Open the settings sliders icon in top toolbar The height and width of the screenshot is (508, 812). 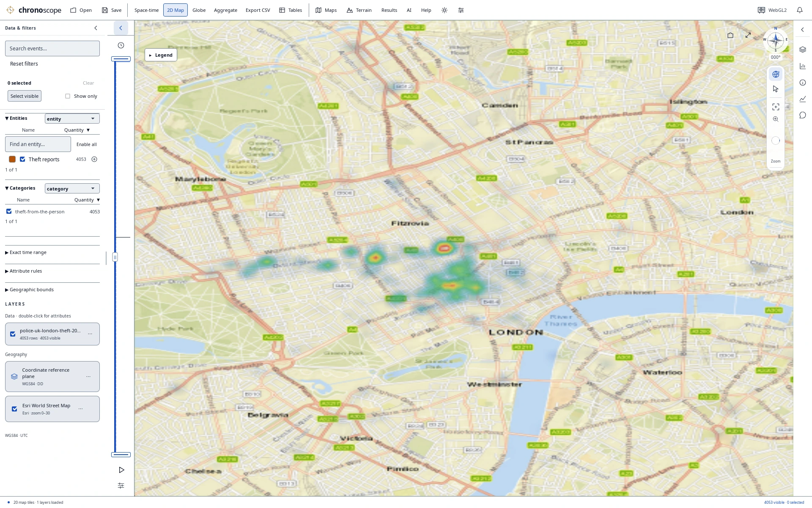pyautogui.click(x=461, y=10)
